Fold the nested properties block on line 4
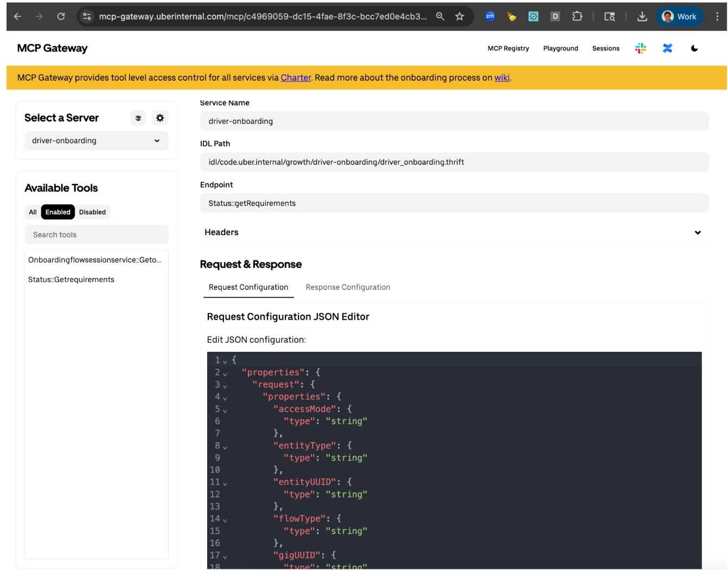 coord(225,398)
